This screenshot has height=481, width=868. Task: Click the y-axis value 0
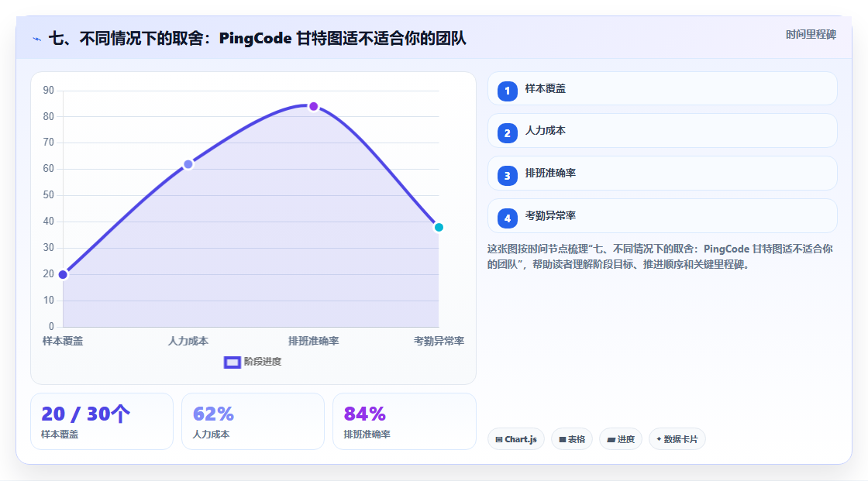51,327
